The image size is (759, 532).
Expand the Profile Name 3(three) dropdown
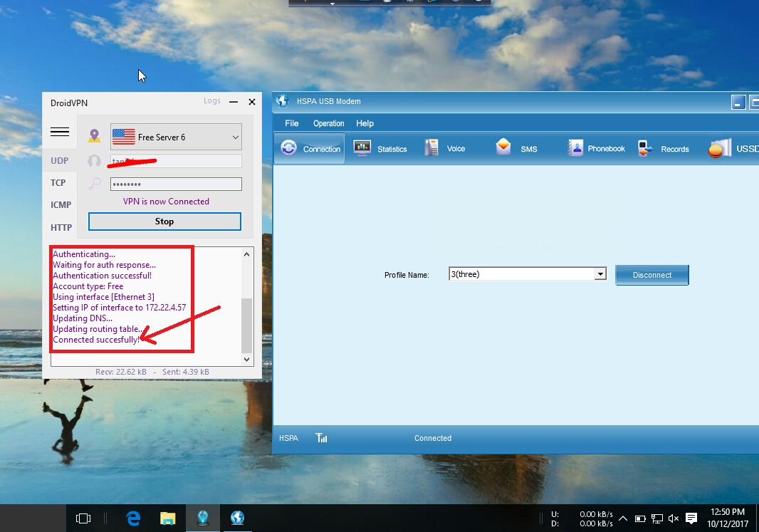coord(600,274)
